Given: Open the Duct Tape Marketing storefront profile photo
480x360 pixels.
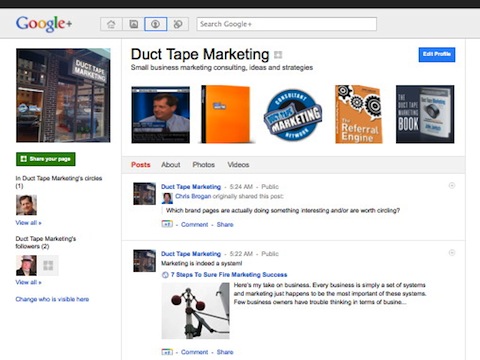Looking at the screenshot, I should (63, 95).
